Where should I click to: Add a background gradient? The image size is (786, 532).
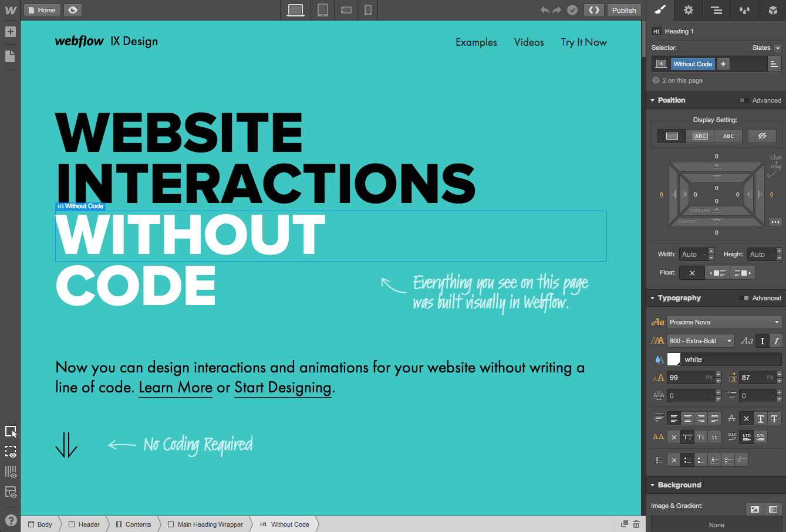pos(772,509)
